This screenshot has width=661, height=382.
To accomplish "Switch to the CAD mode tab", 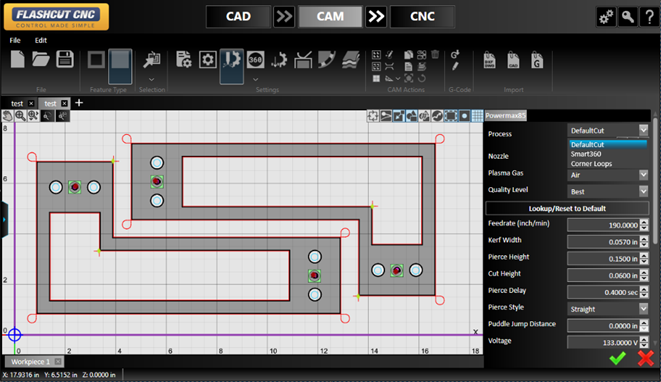I will point(238,16).
